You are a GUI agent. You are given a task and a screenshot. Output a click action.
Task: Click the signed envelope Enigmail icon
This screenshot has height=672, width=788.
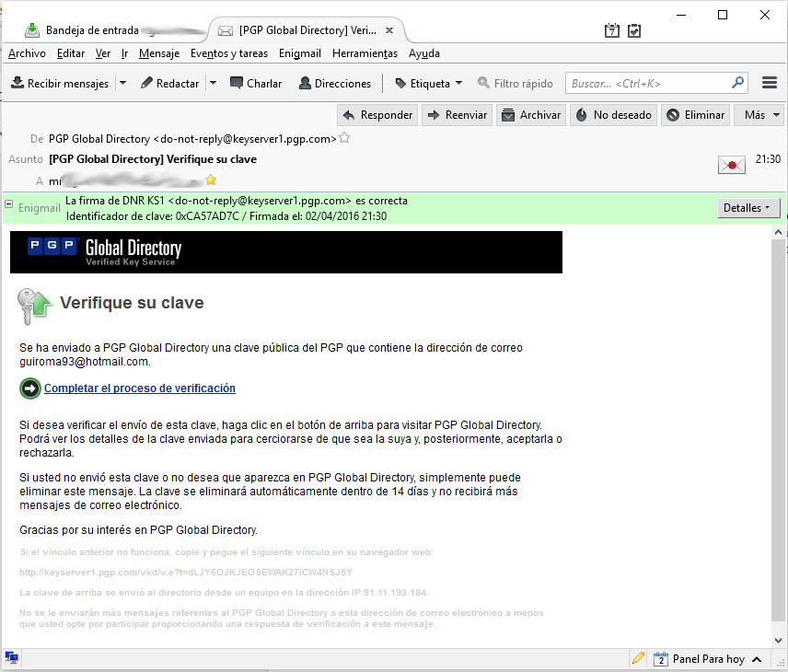pos(732,165)
